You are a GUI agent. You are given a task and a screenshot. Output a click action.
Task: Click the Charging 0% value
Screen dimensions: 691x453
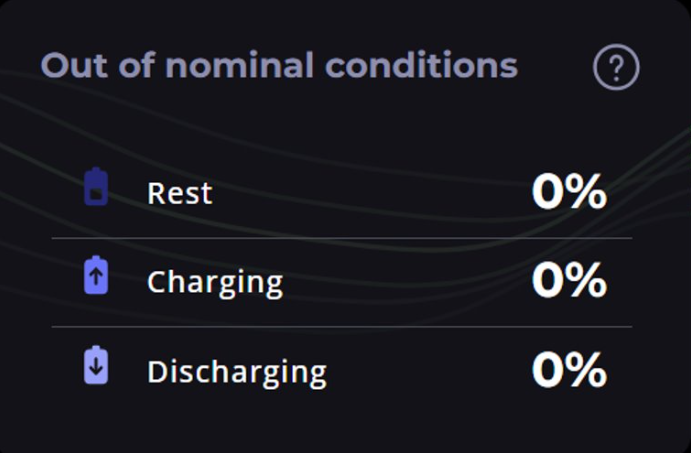coord(568,281)
